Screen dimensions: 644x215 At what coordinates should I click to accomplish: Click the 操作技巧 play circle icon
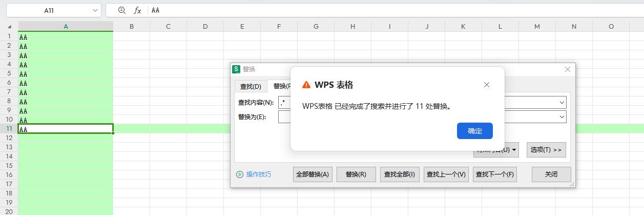click(240, 174)
